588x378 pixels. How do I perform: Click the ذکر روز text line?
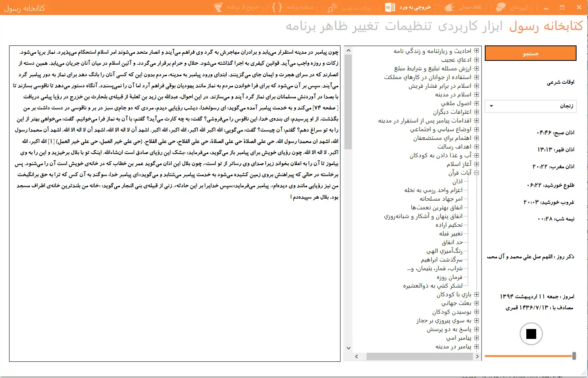coord(530,257)
